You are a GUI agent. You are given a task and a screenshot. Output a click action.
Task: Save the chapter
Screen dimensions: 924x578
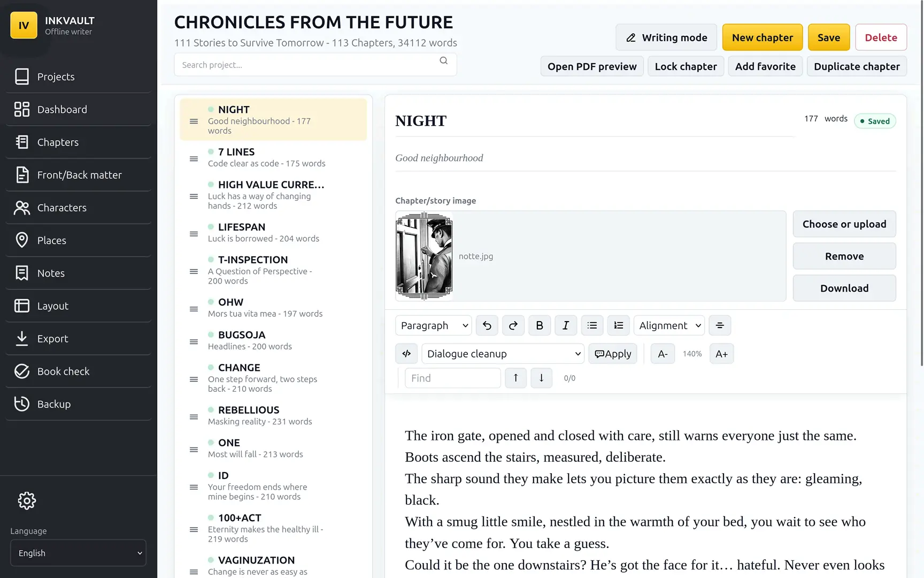coord(829,37)
